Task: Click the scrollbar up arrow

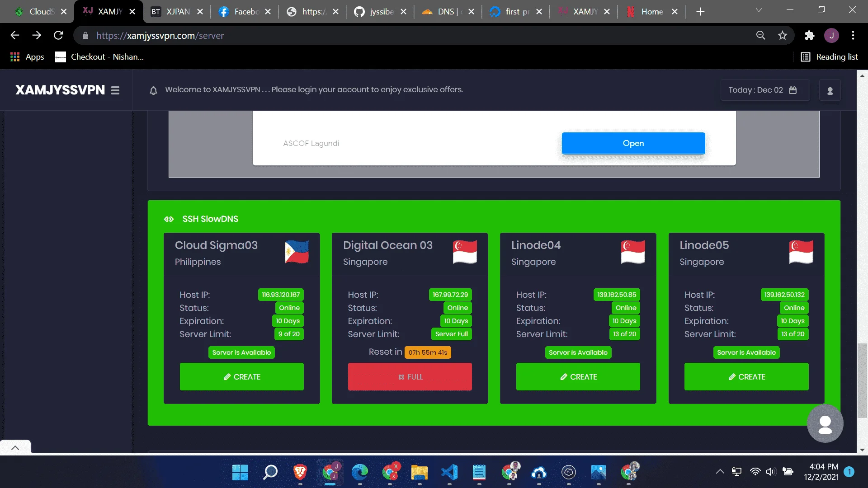Action: [x=862, y=76]
